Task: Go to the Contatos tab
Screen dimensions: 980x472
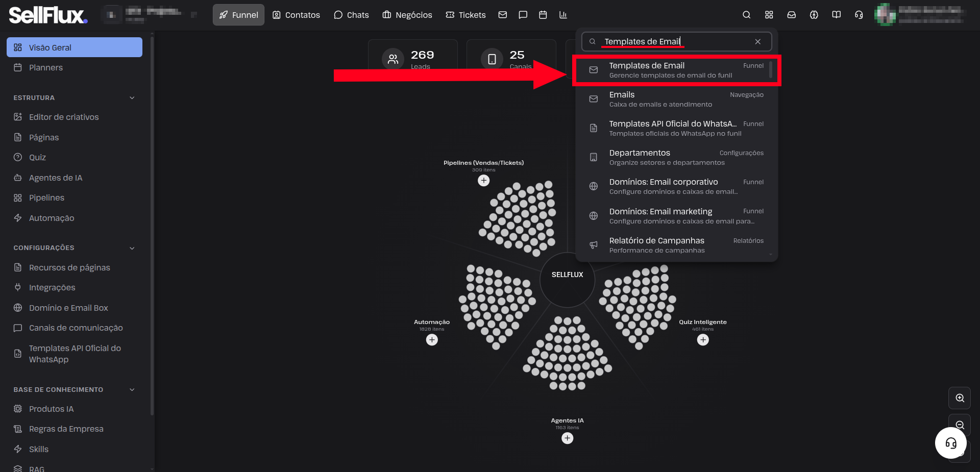Action: 296,15
